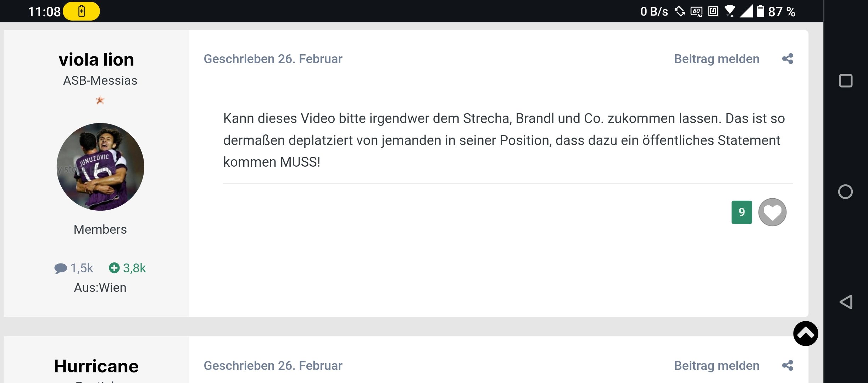Image resolution: width=868 pixels, height=383 pixels.
Task: Tap the share icon on Hurricane's post
Action: click(x=788, y=365)
